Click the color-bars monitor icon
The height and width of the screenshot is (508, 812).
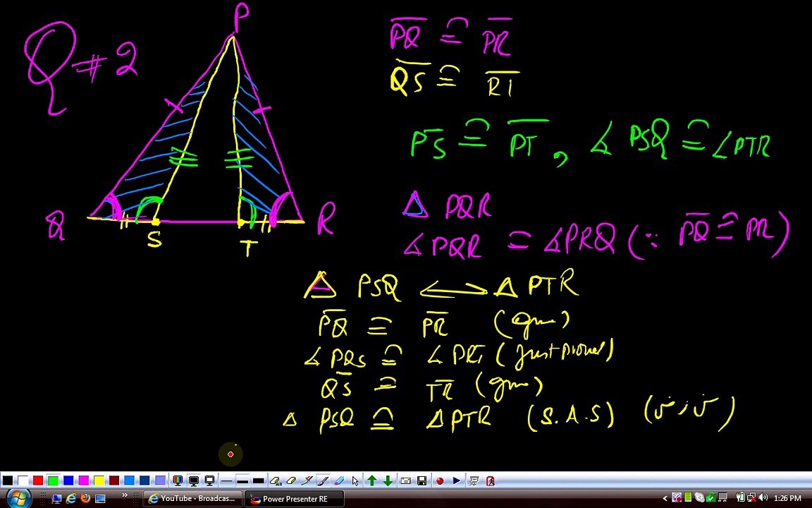(x=178, y=480)
